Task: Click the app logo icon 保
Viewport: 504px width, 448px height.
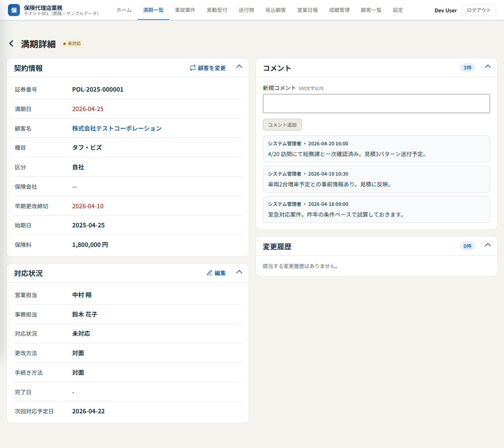Action: coord(14,10)
